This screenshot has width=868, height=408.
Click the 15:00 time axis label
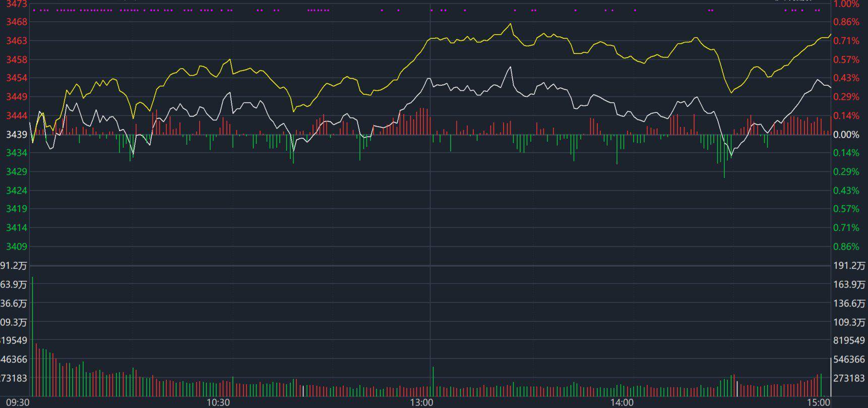click(x=818, y=402)
